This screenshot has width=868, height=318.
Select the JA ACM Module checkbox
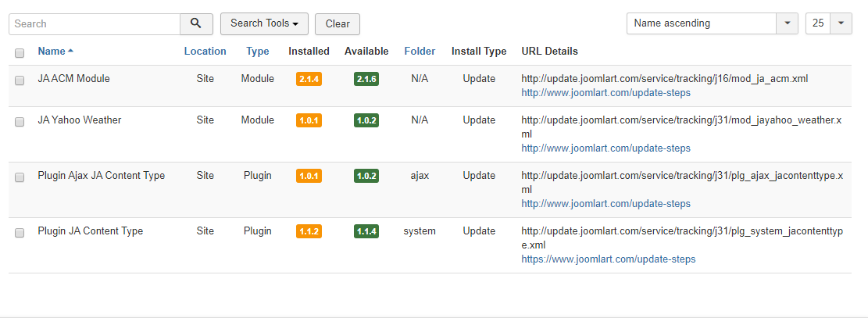point(20,80)
